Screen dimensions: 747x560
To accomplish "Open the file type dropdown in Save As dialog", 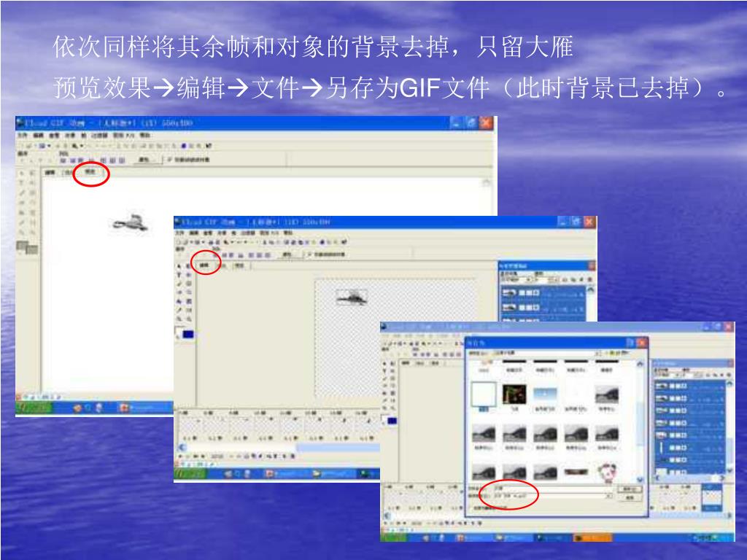I will point(608,496).
